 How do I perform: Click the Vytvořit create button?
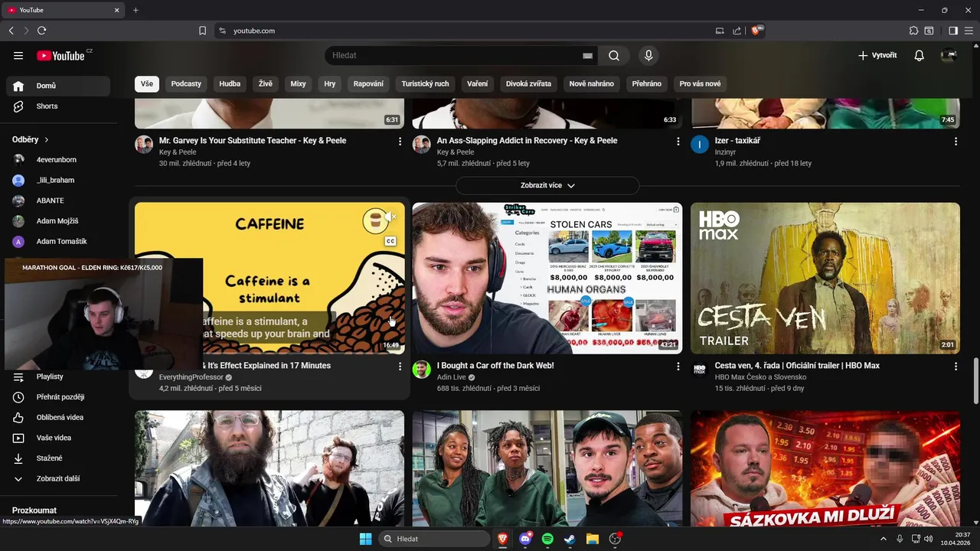877,55
